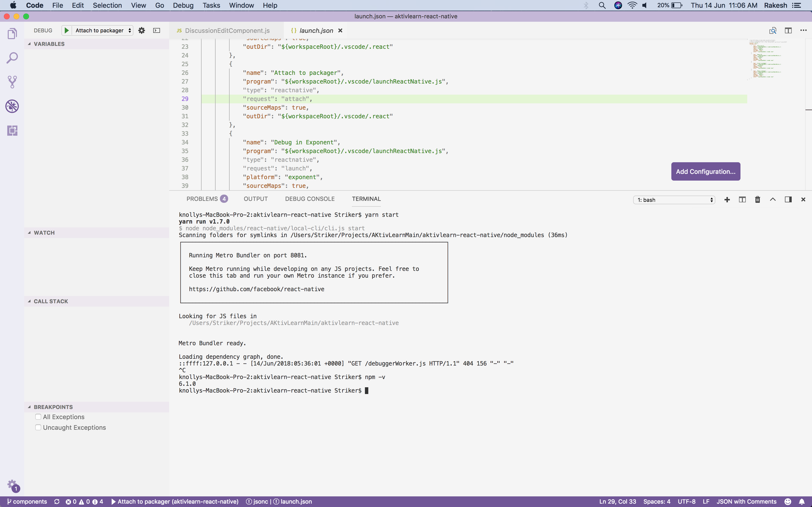Enable the Uncaught Exceptions breakpoint
Image resolution: width=812 pixels, height=507 pixels.
tap(38, 427)
